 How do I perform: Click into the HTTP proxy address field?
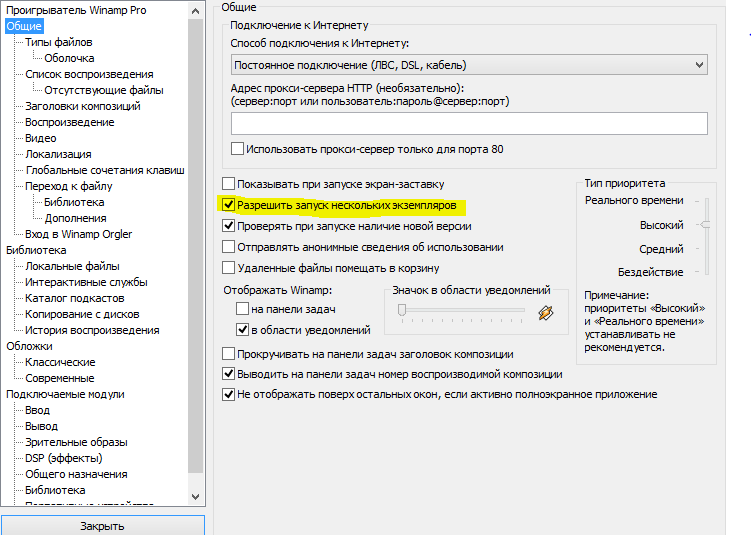469,124
